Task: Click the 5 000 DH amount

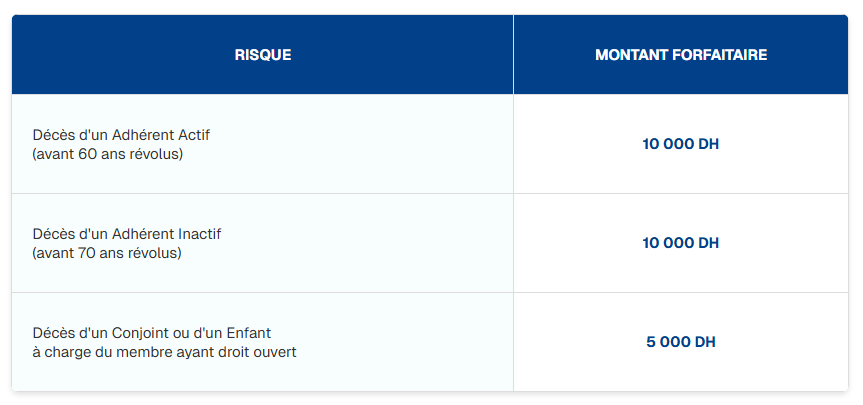Action: [x=680, y=342]
